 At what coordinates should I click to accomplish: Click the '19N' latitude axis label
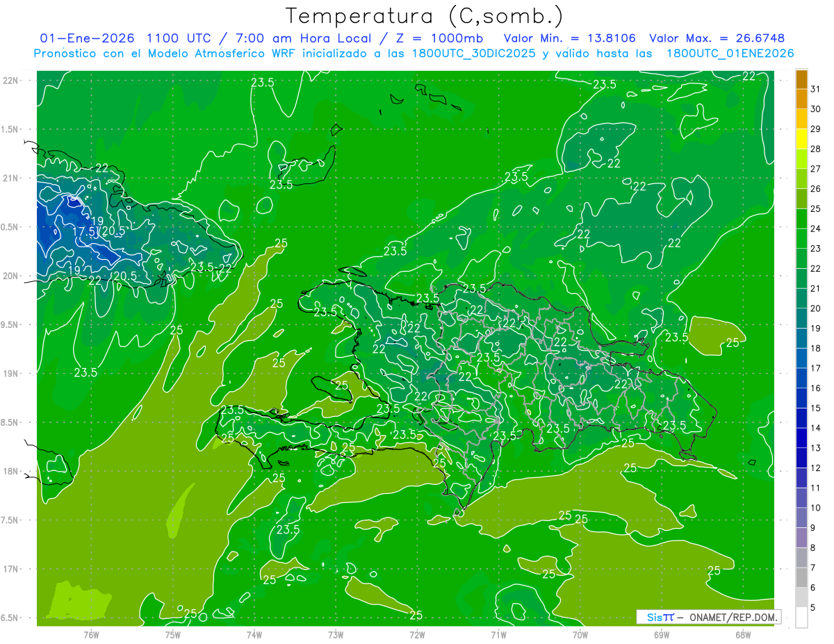click(x=11, y=373)
